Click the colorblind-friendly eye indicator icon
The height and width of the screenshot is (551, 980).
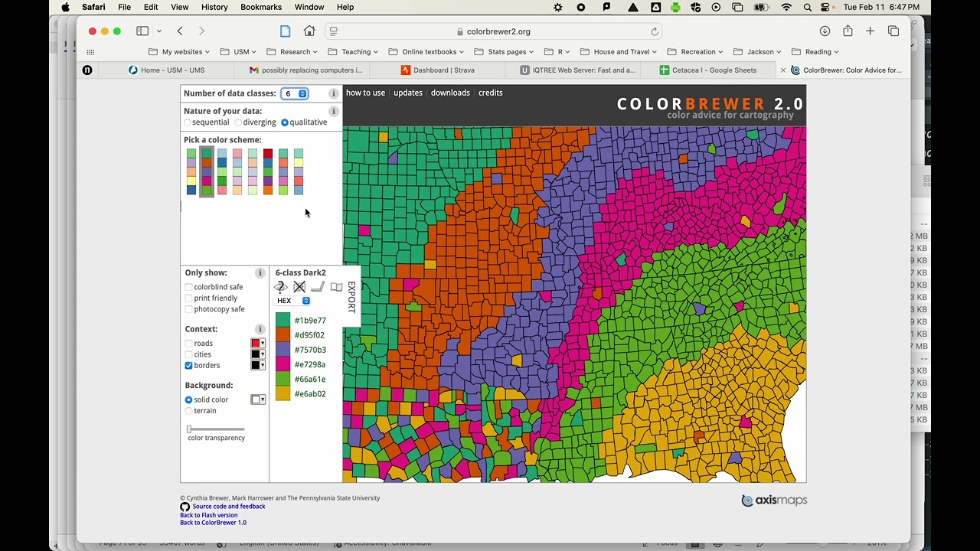point(281,287)
